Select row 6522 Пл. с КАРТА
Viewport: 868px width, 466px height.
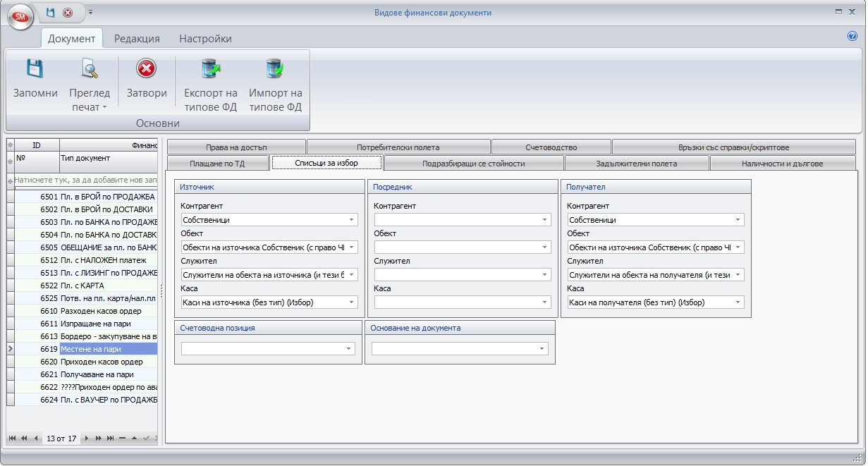point(85,286)
